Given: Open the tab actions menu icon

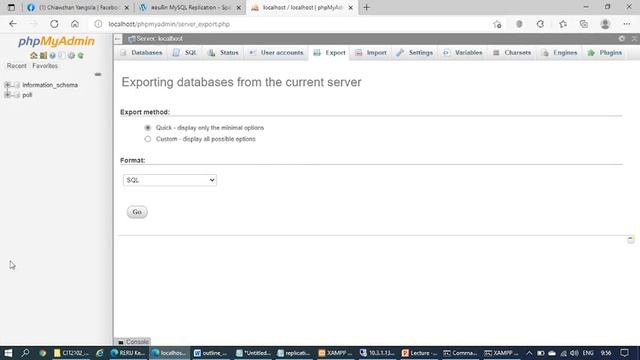Looking at the screenshot, I should (x=11, y=7).
